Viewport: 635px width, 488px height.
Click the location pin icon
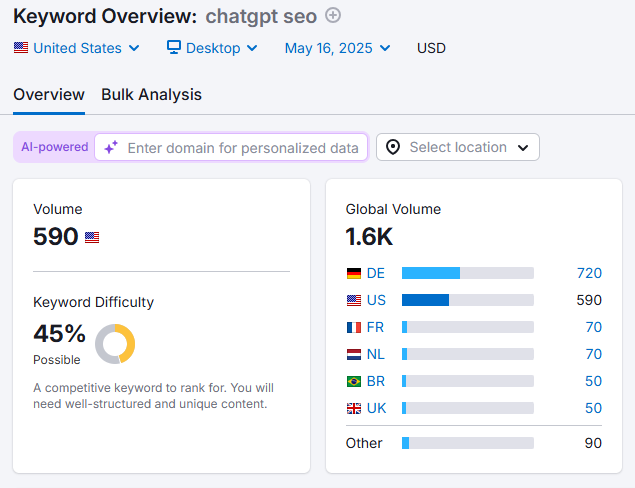393,147
